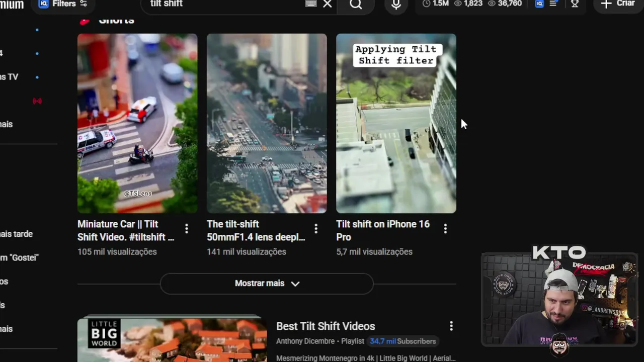Open the Best Tilt Shift Videos playlist title
The width and height of the screenshot is (644, 362).
[x=326, y=326]
